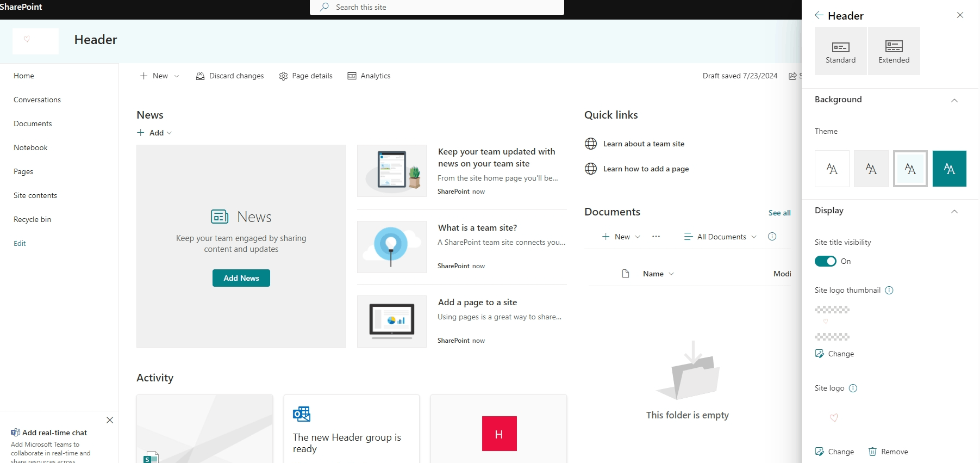Open the New dropdown in Documents
Screen dimensions: 980x463
pos(621,237)
